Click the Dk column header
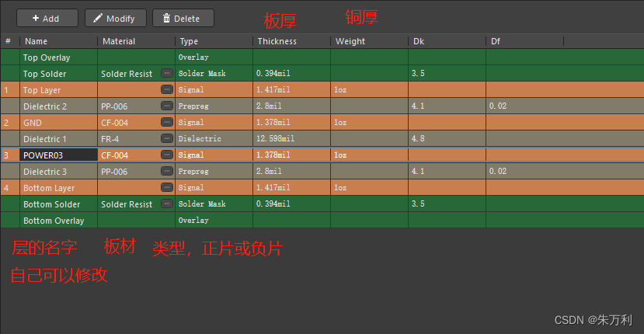644x334 pixels. [447, 41]
